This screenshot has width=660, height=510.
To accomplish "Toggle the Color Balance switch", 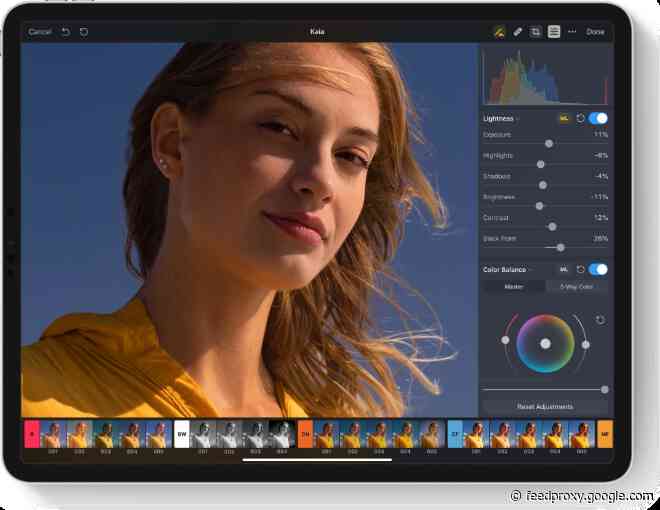I will tap(598, 269).
